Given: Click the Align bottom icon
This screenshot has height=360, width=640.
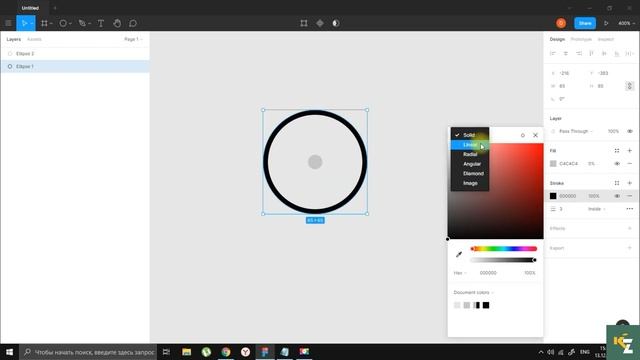Looking at the screenshot, I should tap(617, 53).
